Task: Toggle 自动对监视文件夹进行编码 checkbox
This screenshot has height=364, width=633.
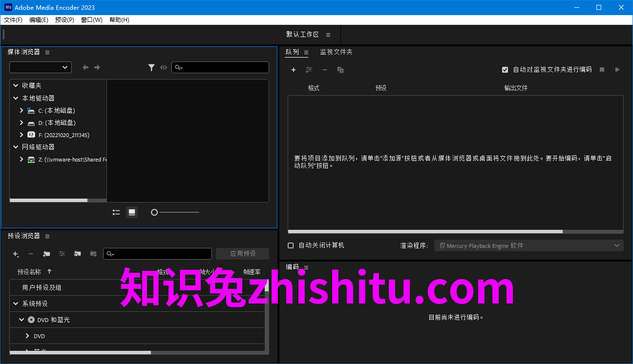Action: click(505, 70)
